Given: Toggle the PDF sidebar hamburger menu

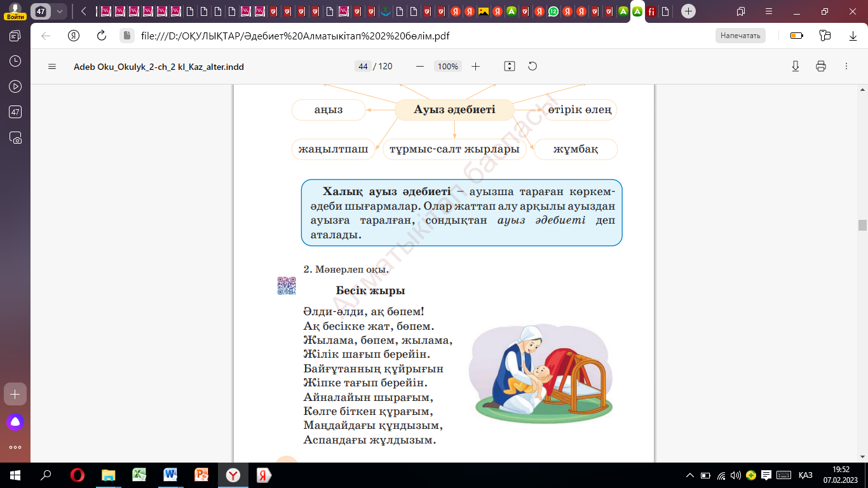Looking at the screenshot, I should pos(52,67).
